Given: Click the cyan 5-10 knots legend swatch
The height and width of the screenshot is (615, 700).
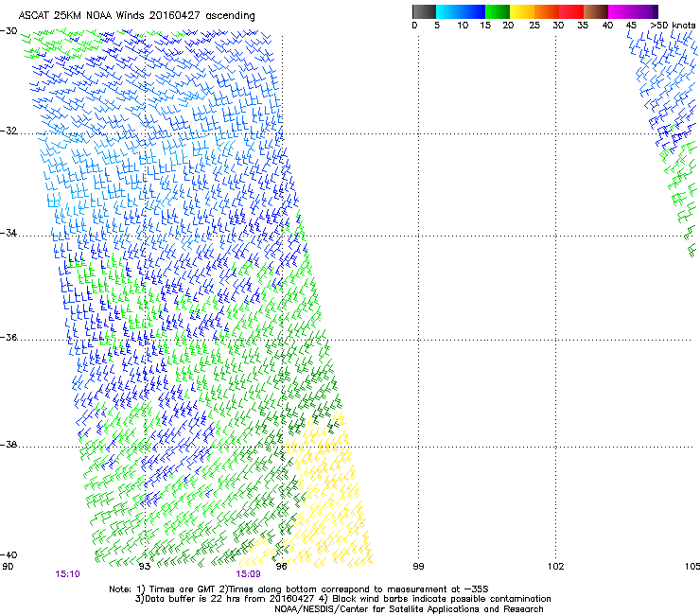Looking at the screenshot, I should [448, 11].
